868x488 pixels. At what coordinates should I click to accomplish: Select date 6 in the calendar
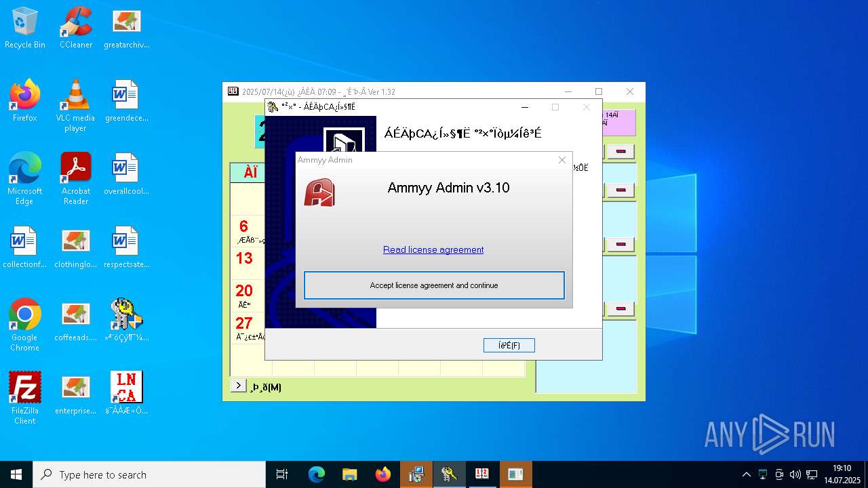(x=243, y=226)
